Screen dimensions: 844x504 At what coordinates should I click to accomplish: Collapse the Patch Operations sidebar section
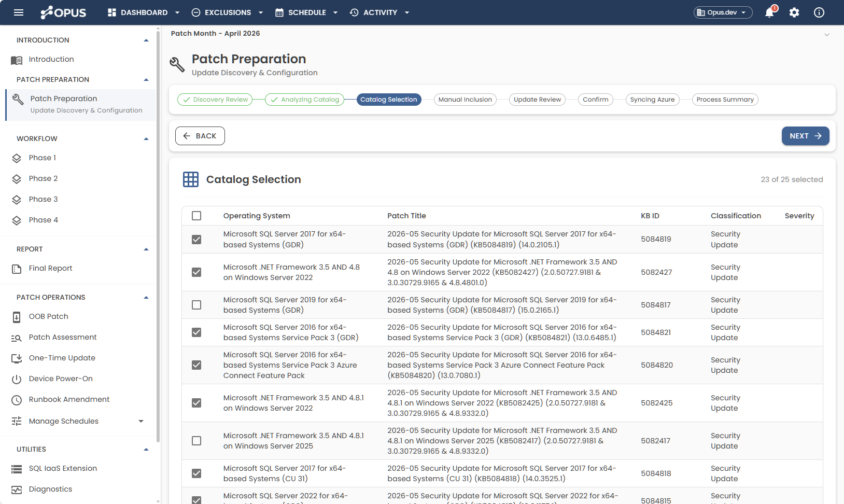[x=146, y=297]
